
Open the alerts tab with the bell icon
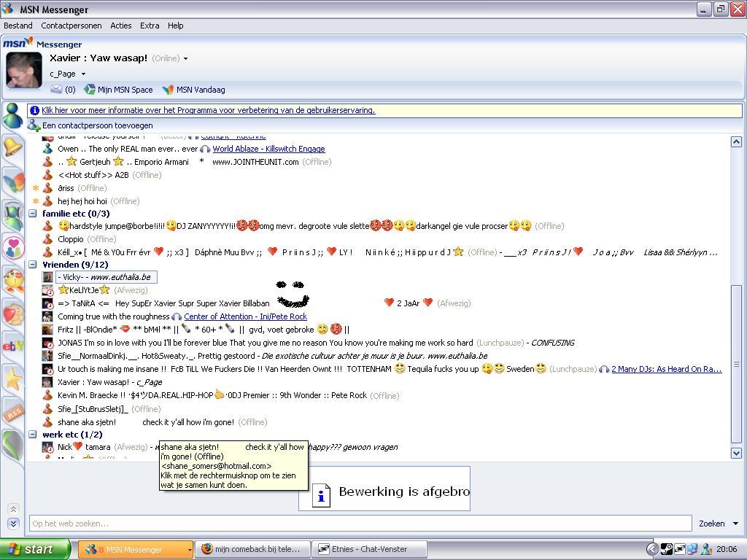(x=12, y=147)
